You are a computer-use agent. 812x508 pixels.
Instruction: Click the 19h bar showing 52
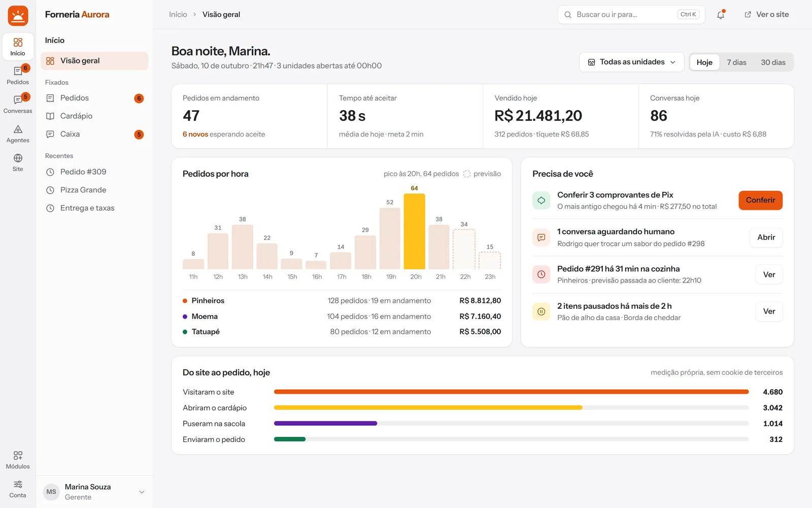[390, 239]
